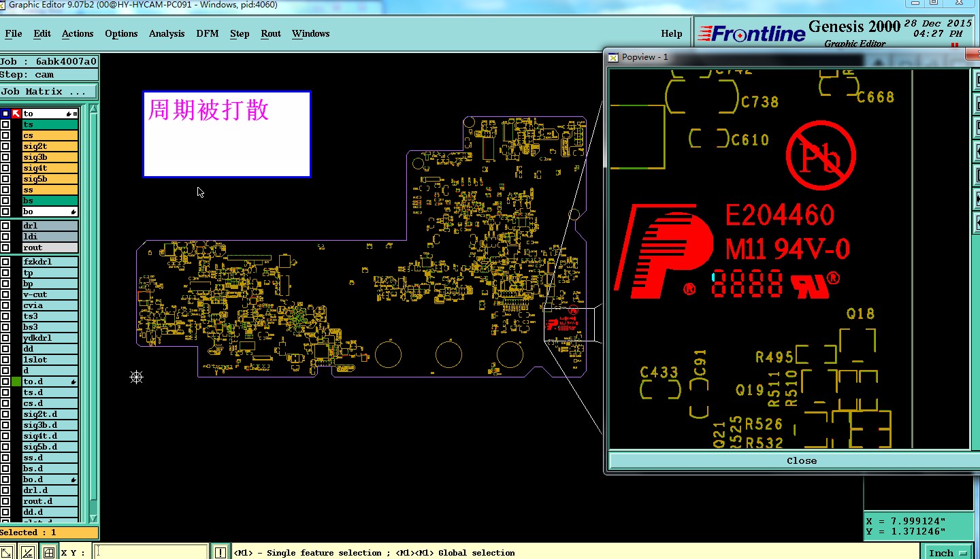Select the 'rout.d' layer name
Image resolution: width=980 pixels, height=559 pixels.
(50, 501)
